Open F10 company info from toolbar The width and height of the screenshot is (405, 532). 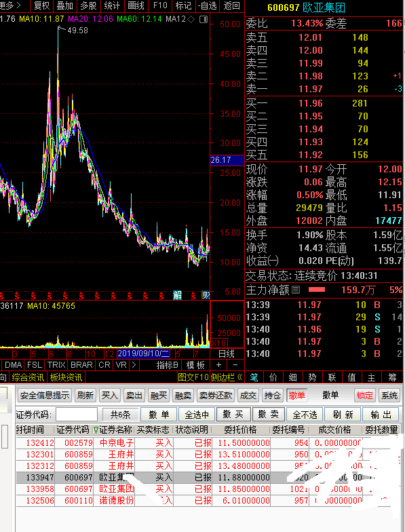(x=160, y=5)
